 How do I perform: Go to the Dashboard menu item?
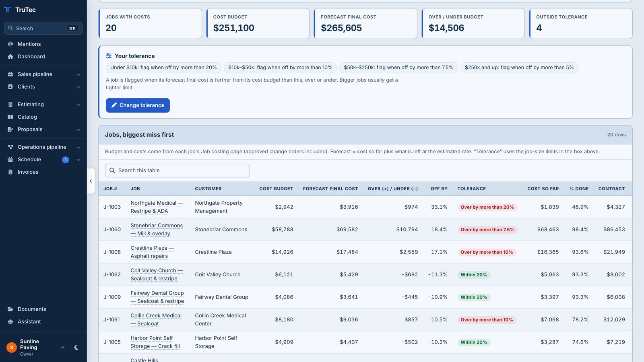click(43, 56)
